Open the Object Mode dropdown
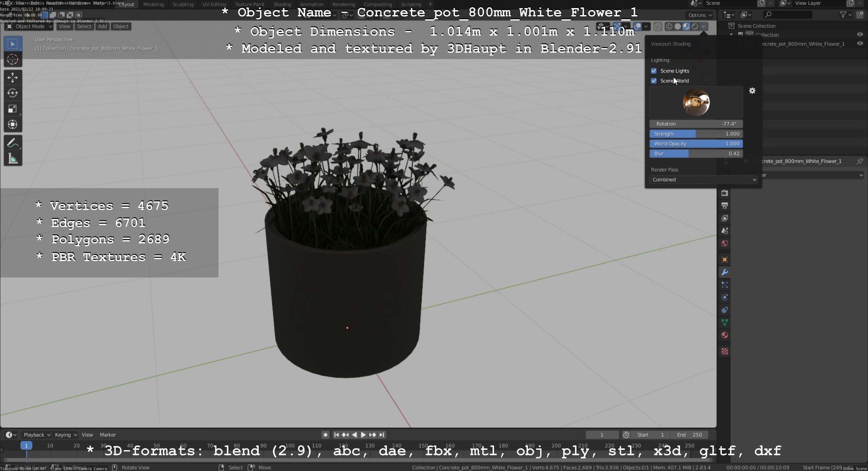Viewport: 868px width, 471px height. click(29, 26)
